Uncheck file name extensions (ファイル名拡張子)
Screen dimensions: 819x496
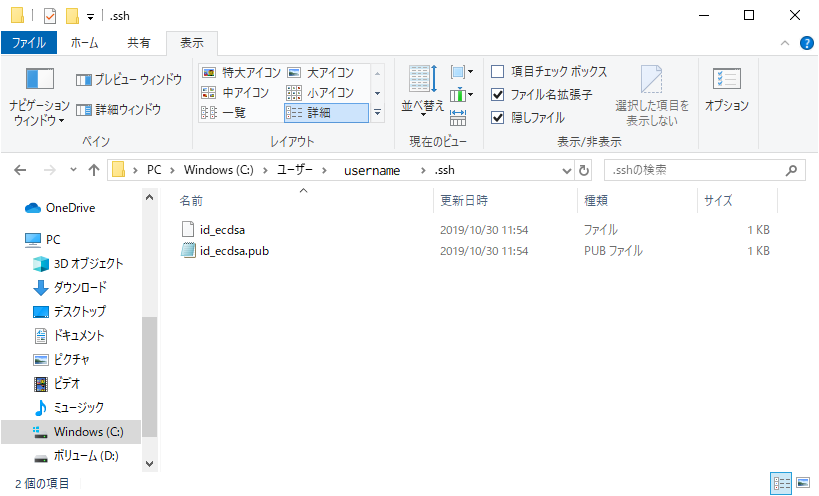[498, 95]
